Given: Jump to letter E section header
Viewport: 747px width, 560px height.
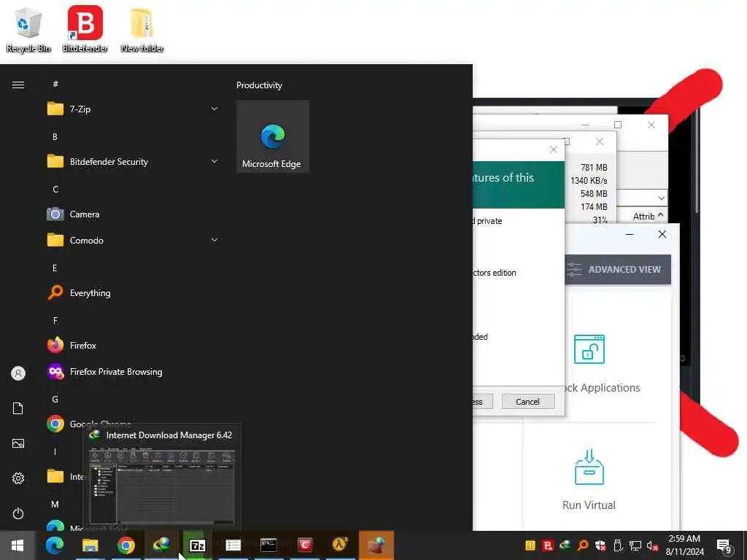Looking at the screenshot, I should click(55, 268).
